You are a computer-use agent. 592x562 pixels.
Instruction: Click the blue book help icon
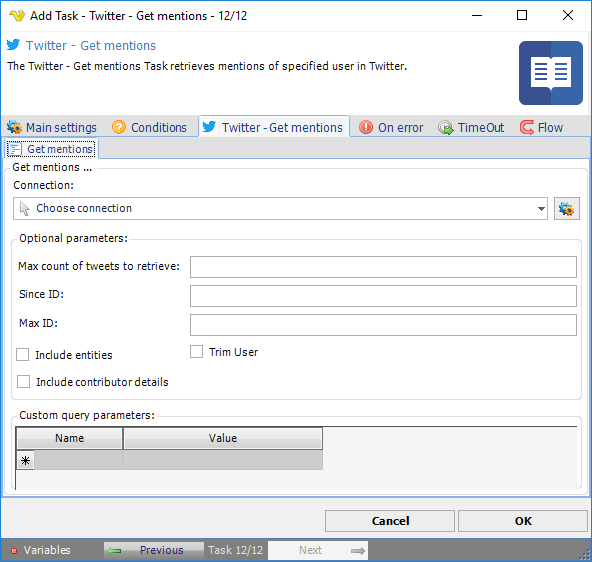550,73
